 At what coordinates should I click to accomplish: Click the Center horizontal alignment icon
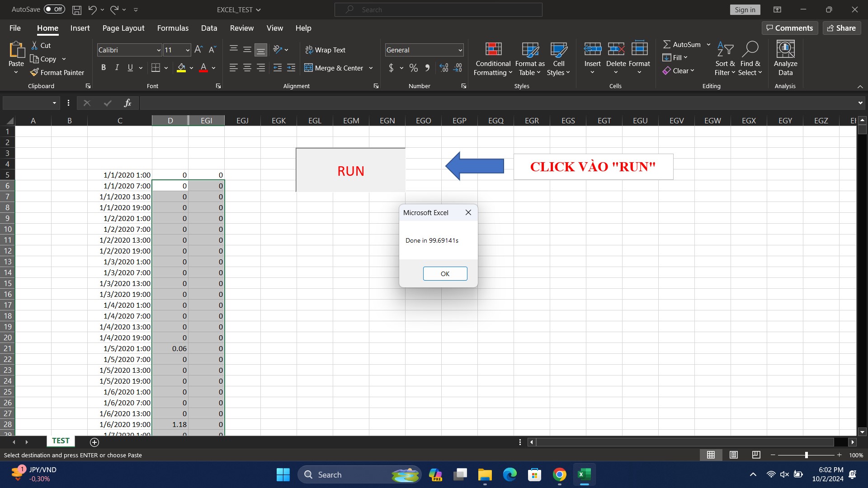tap(247, 68)
